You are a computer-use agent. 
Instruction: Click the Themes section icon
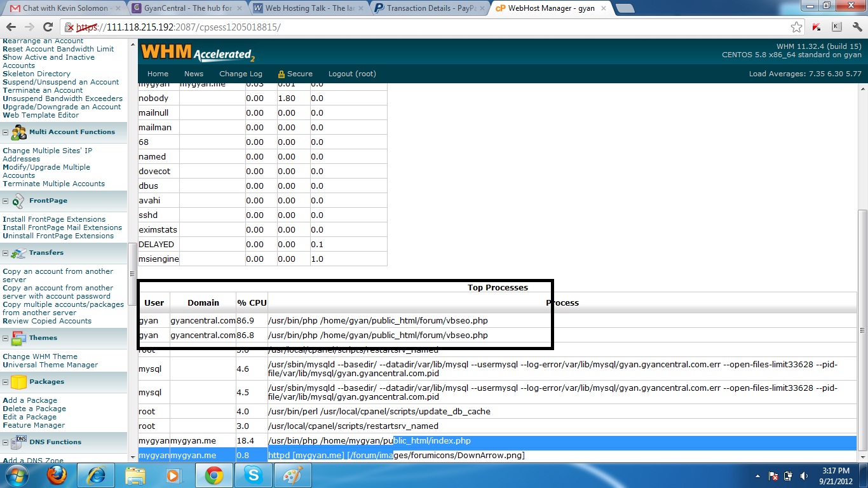click(18, 338)
